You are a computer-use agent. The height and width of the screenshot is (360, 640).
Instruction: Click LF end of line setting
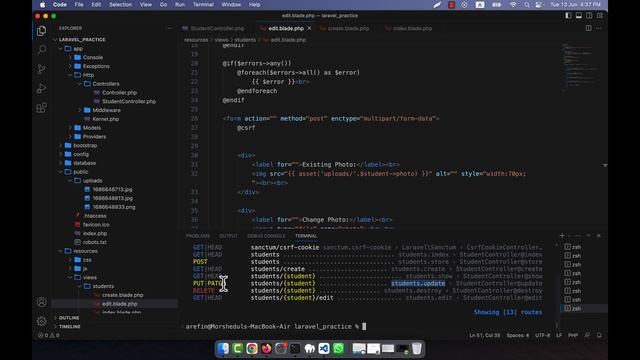click(x=559, y=335)
